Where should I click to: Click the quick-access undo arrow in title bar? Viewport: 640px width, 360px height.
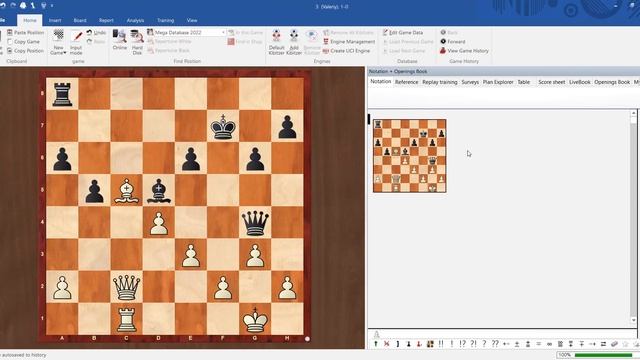[4, 5]
